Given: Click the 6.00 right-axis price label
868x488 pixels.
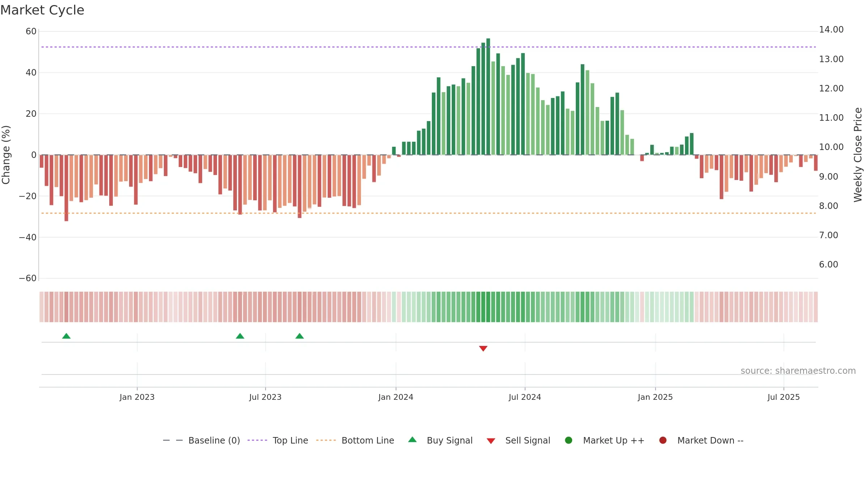Looking at the screenshot, I should click(829, 265).
